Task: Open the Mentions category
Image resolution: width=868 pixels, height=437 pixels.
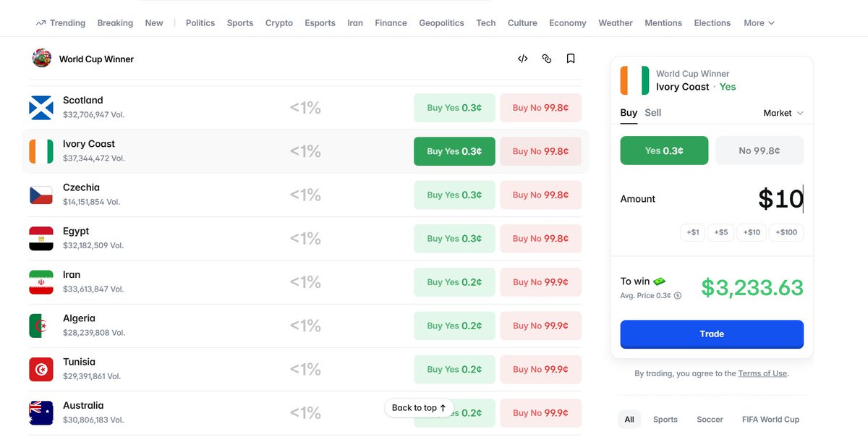Action: pos(663,23)
